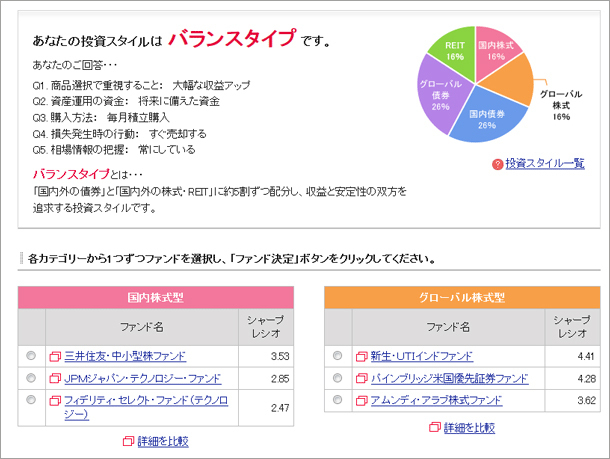Click the グローバル株式 16% pie label
The height and width of the screenshot is (459, 610).
[x=561, y=105]
